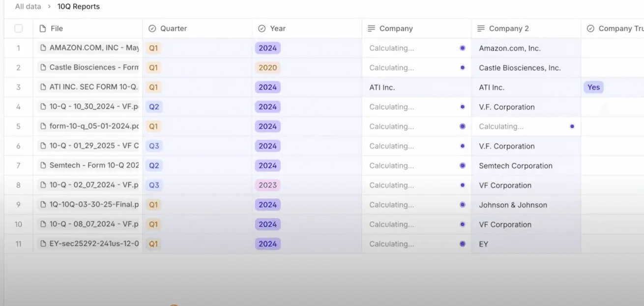644x306 pixels.
Task: Toggle the select-all checkbox in header
Action: tap(19, 29)
